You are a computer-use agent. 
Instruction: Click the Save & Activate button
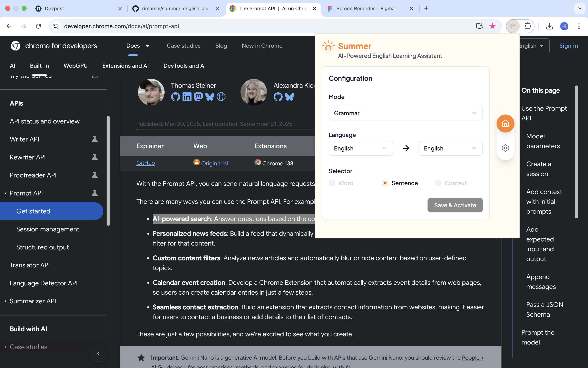click(x=455, y=205)
